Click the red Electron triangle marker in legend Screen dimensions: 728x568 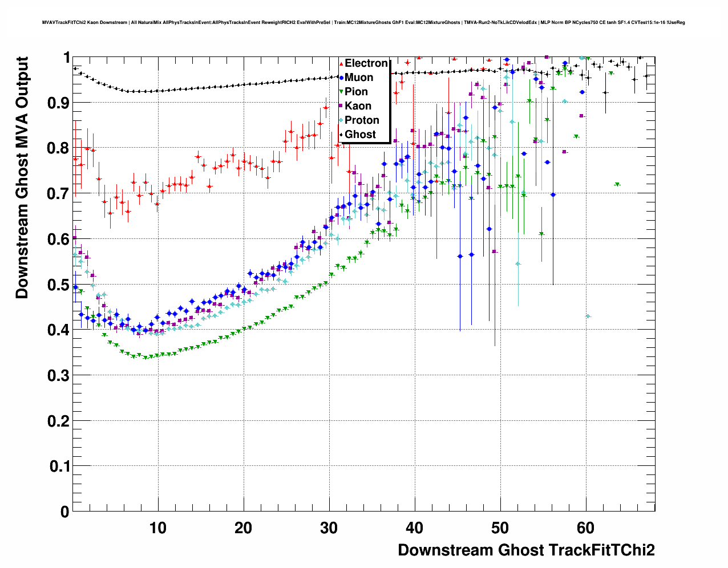coord(341,64)
